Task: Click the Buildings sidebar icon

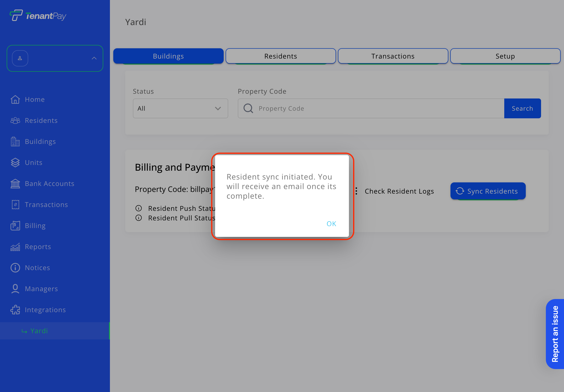Action: 15,142
